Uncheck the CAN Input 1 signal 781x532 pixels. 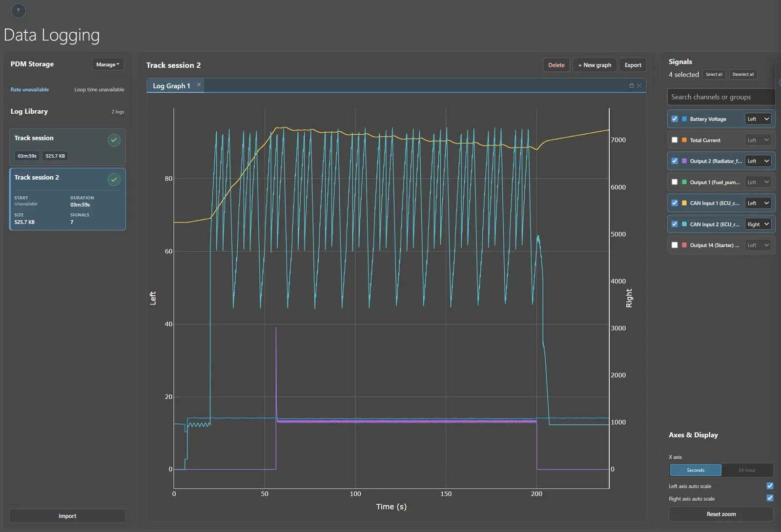point(675,203)
